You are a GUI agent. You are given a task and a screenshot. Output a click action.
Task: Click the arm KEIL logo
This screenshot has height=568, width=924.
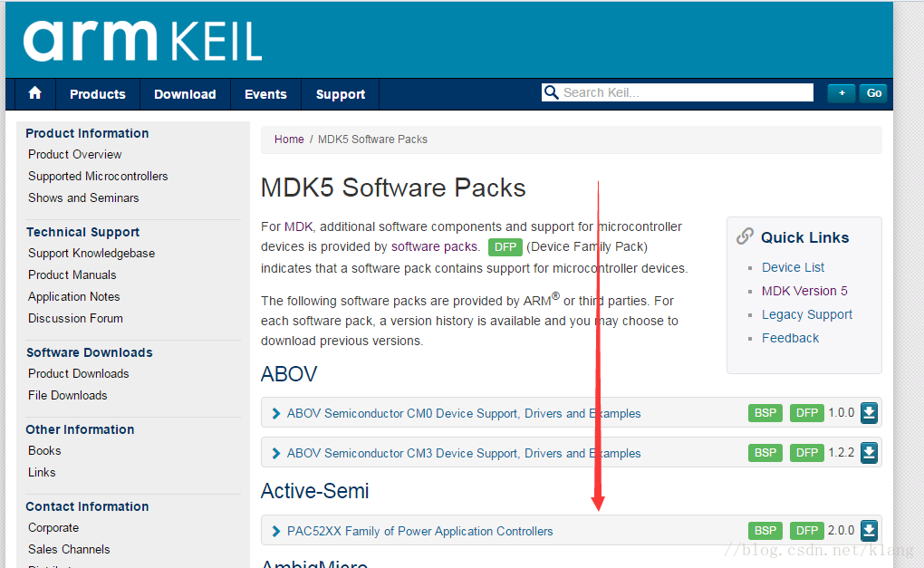coord(142,41)
